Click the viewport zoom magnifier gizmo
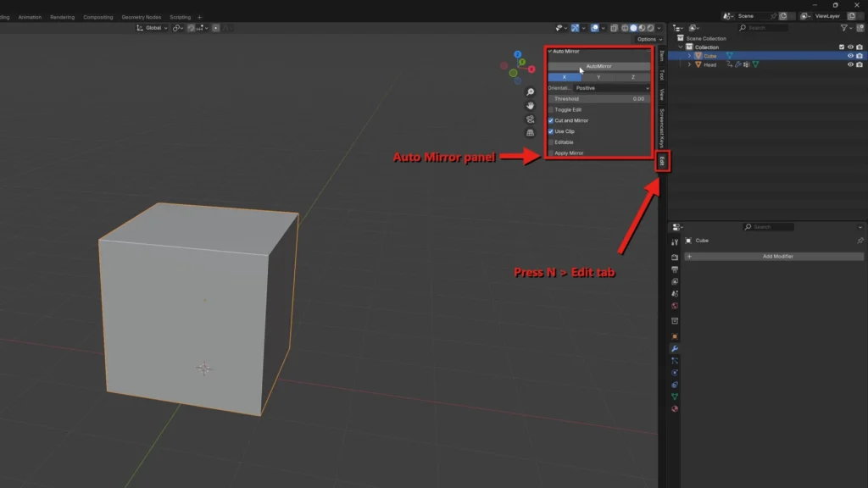 coord(531,91)
